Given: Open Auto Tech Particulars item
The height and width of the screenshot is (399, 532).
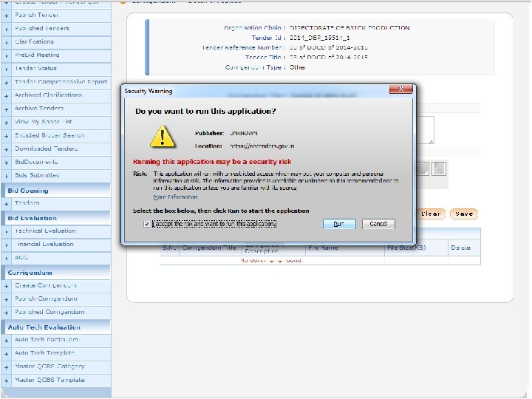Looking at the screenshot, I should 47,340.
